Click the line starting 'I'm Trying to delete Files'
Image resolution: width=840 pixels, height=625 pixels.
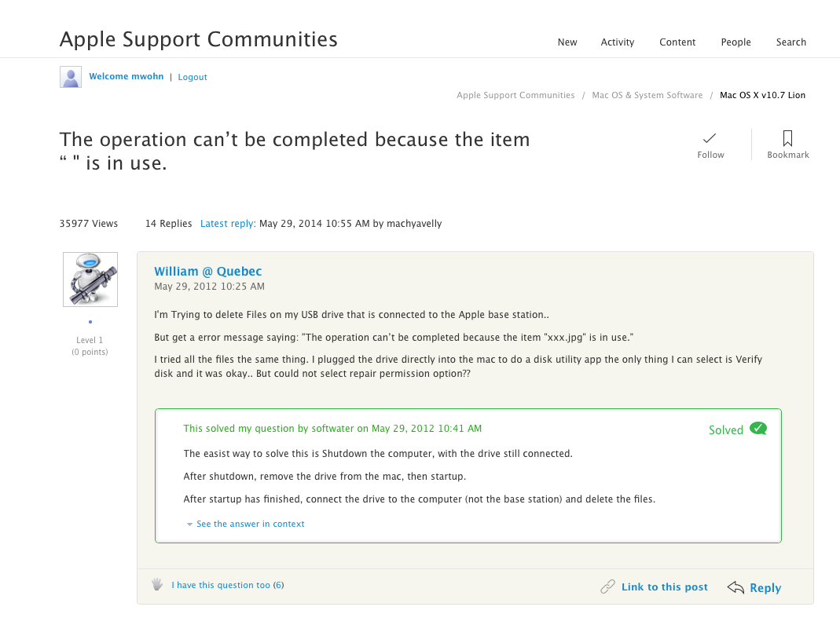(351, 315)
